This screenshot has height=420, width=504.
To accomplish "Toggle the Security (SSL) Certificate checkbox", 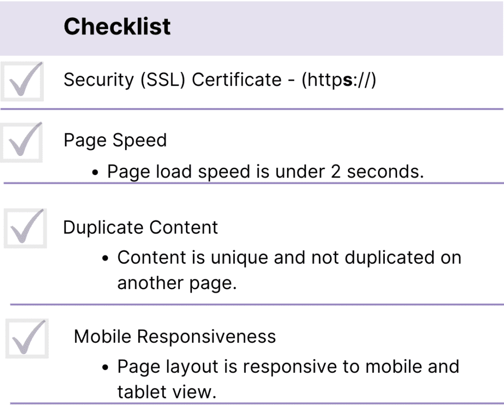I will 22,81.
